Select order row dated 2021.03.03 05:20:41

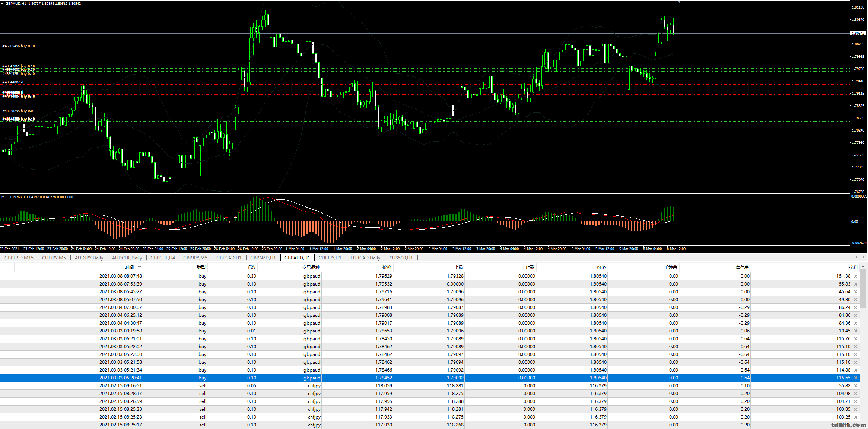(x=429, y=378)
